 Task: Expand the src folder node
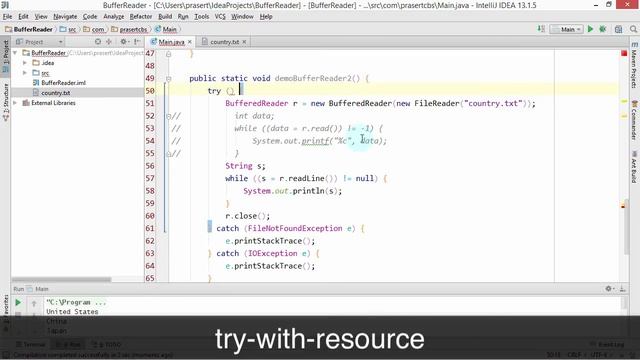pos(25,73)
